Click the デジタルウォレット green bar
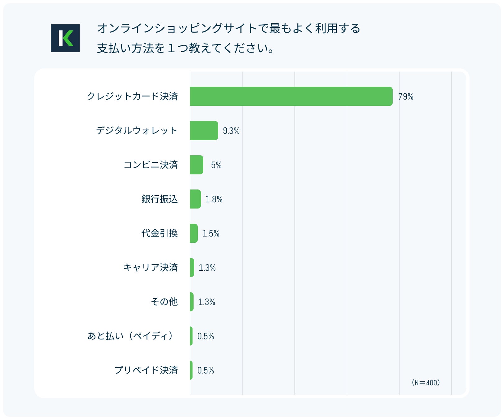This screenshot has height=420, width=504. (204, 131)
